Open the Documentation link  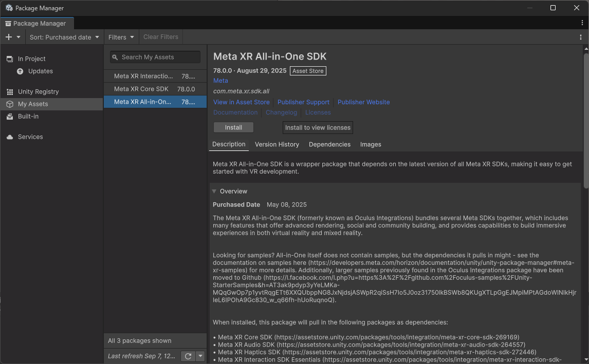235,112
